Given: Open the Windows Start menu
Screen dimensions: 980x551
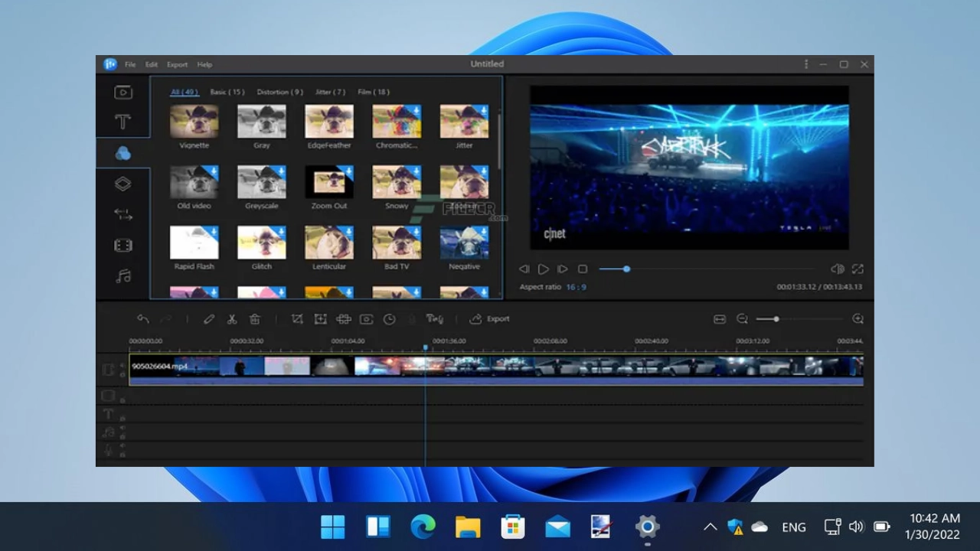Looking at the screenshot, I should tap(333, 527).
